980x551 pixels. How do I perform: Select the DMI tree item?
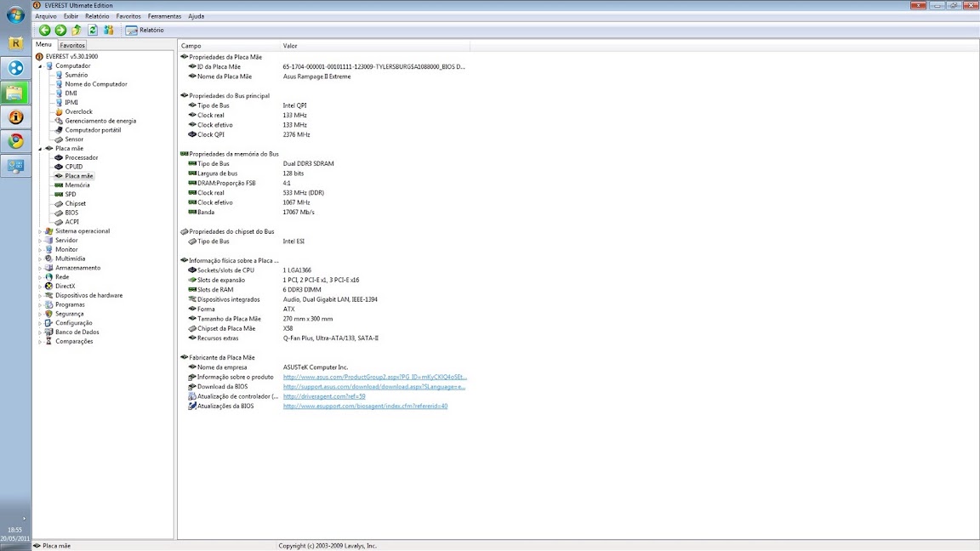coord(71,93)
